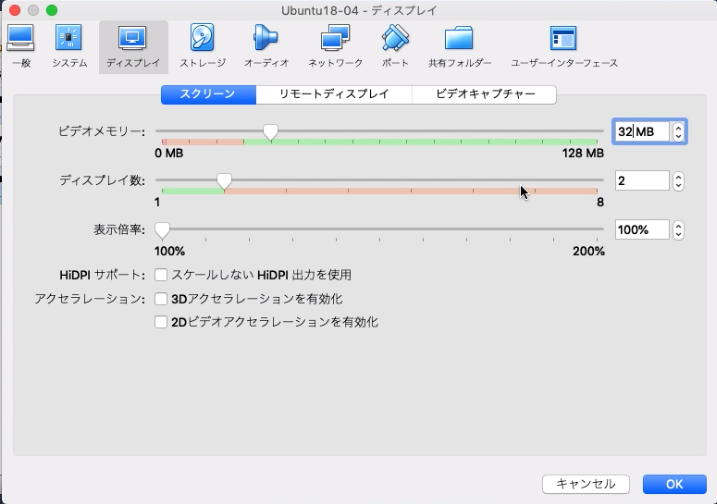Screen dimensions: 717x504
Task: Click the 0 MB minimum label
Action: pos(169,153)
